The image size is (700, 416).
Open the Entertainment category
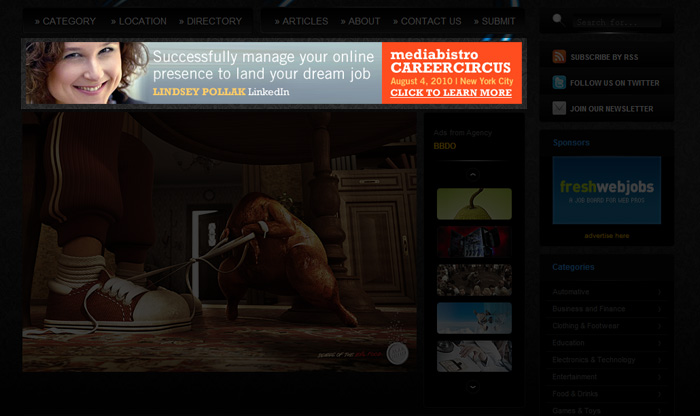pos(574,377)
